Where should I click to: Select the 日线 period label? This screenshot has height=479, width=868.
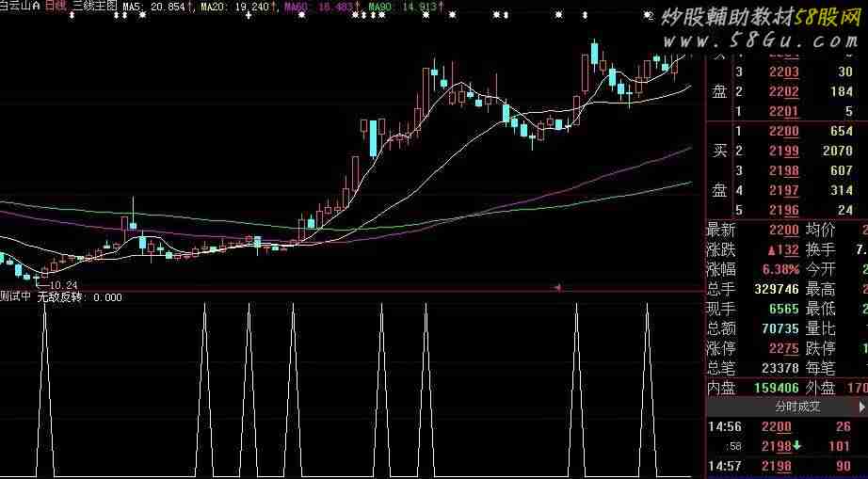tap(55, 7)
